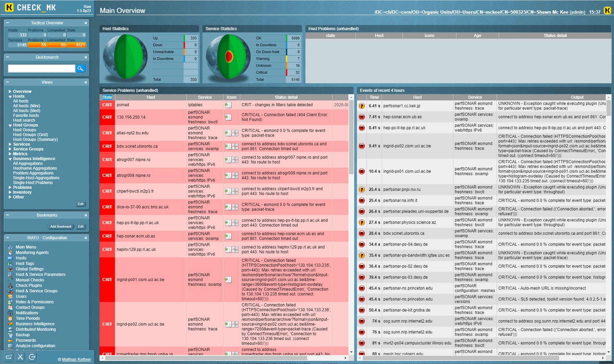Viewport: 614px width, 364px height.
Task: Expand the Inventory tree node
Action: [x=10, y=192]
